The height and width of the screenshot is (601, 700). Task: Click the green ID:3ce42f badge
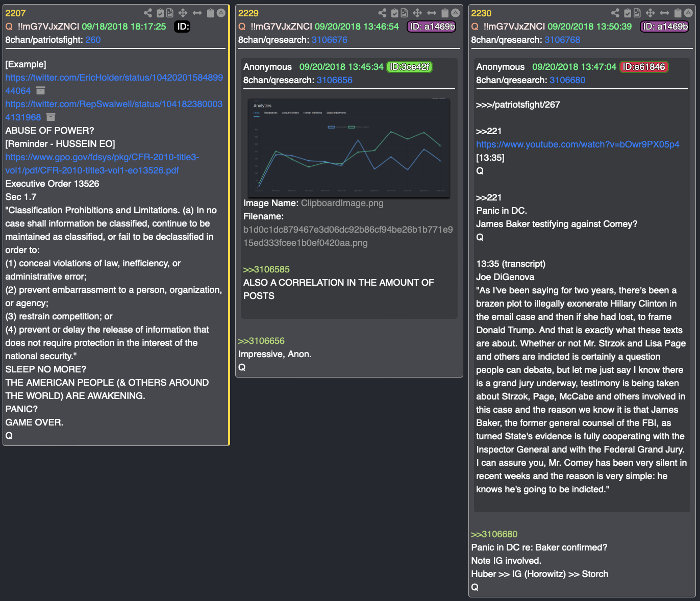(410, 67)
